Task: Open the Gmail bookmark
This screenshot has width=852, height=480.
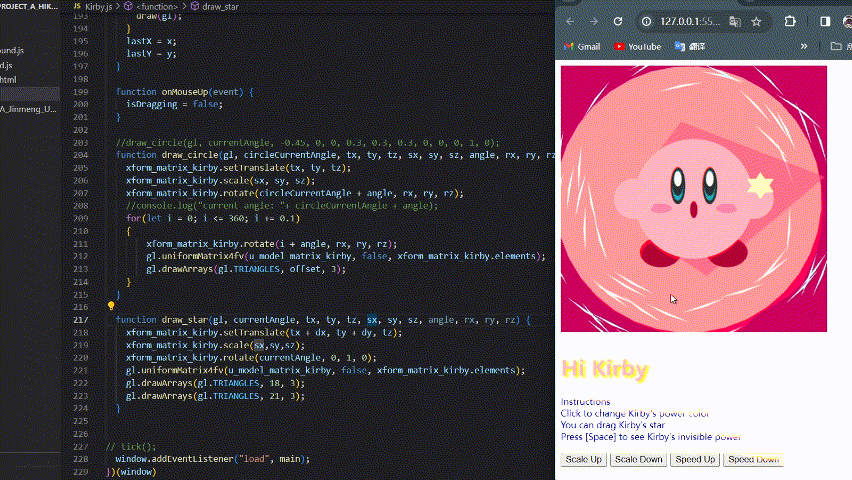Action: click(x=582, y=47)
